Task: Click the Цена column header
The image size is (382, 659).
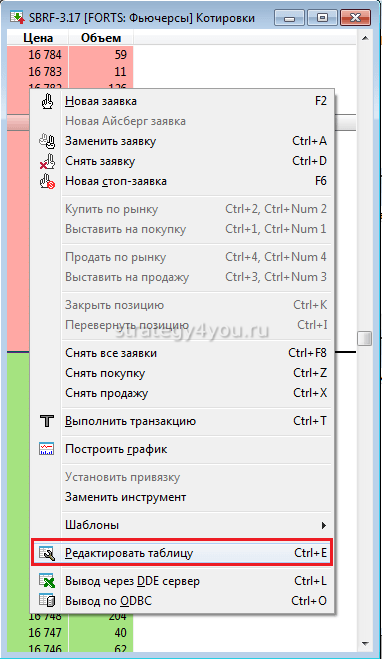Action: [38, 38]
